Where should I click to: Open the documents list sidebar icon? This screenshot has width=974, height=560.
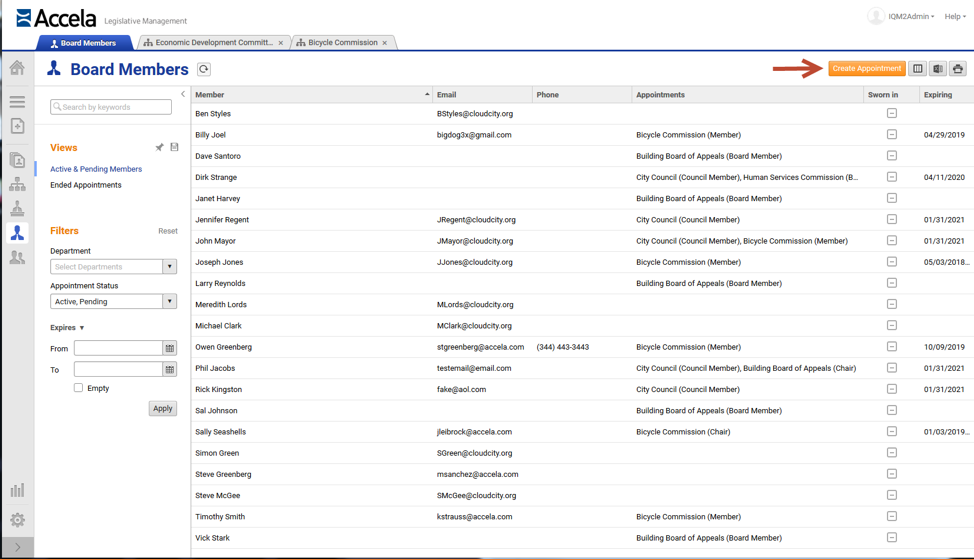17,160
